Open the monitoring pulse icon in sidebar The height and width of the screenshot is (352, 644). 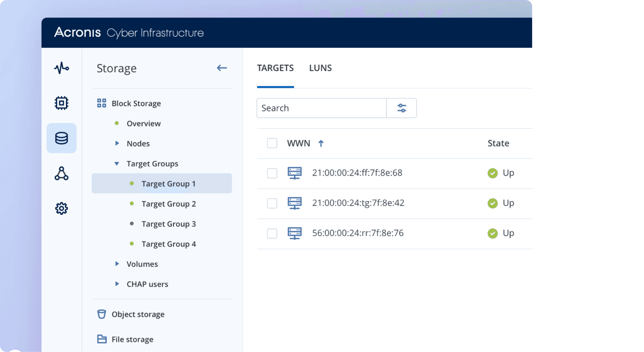[x=61, y=68]
